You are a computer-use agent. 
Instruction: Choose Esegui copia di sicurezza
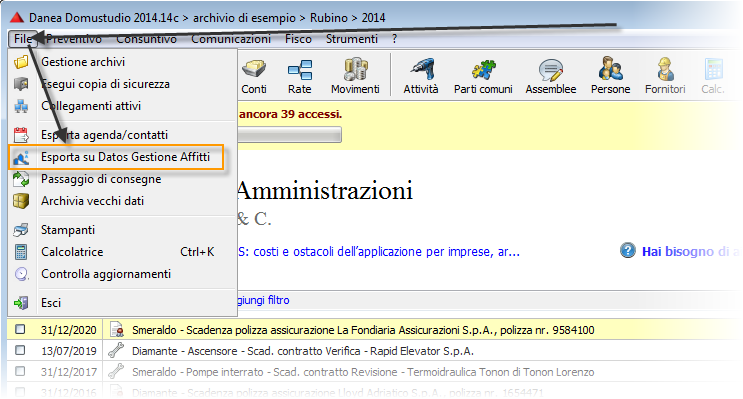point(105,84)
